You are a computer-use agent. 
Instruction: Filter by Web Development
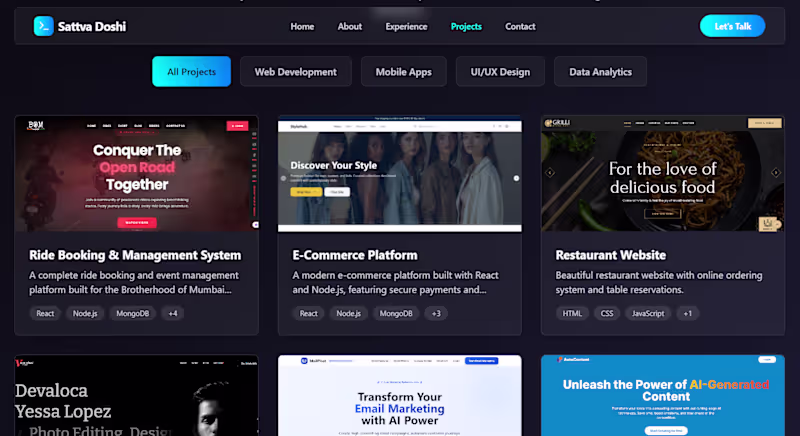tap(295, 72)
